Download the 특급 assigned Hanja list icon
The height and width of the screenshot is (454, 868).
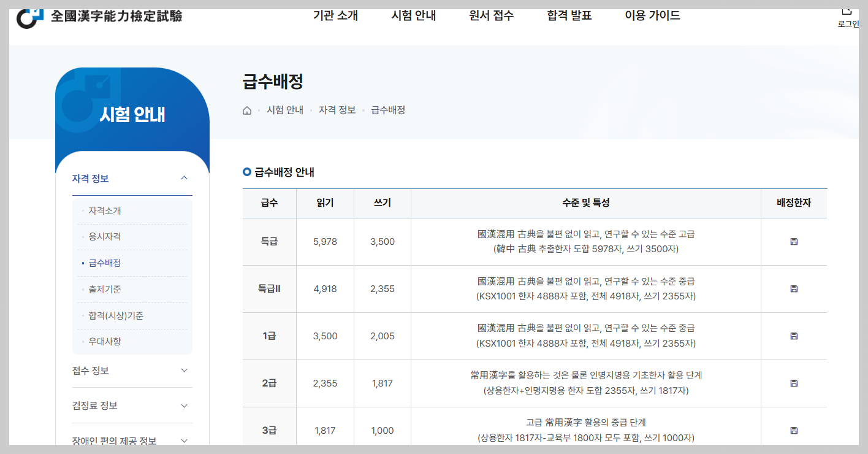pyautogui.click(x=793, y=241)
